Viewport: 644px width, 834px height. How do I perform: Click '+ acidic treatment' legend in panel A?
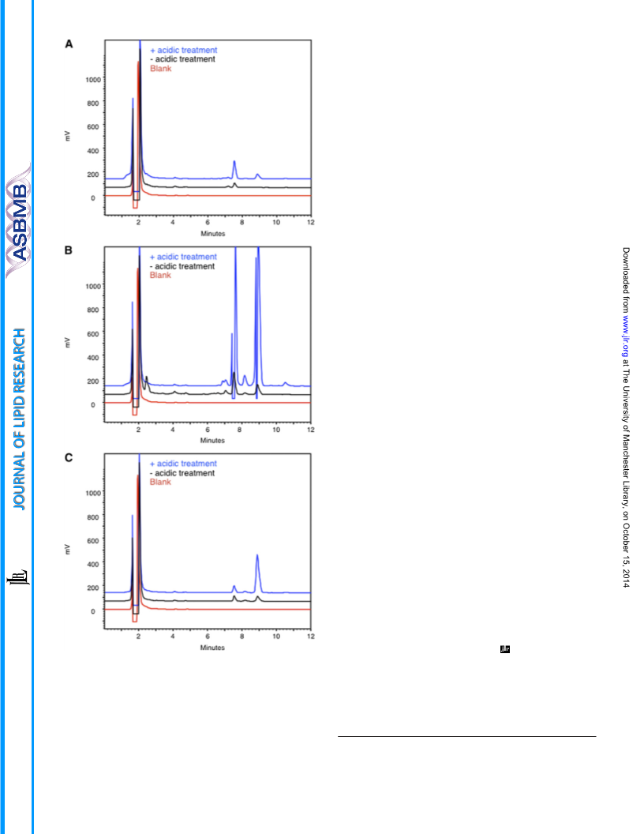184,50
